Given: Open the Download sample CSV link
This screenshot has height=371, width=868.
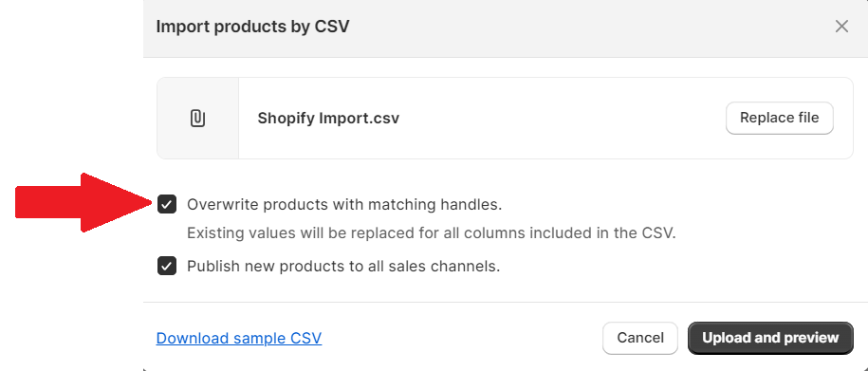Looking at the screenshot, I should pyautogui.click(x=239, y=339).
